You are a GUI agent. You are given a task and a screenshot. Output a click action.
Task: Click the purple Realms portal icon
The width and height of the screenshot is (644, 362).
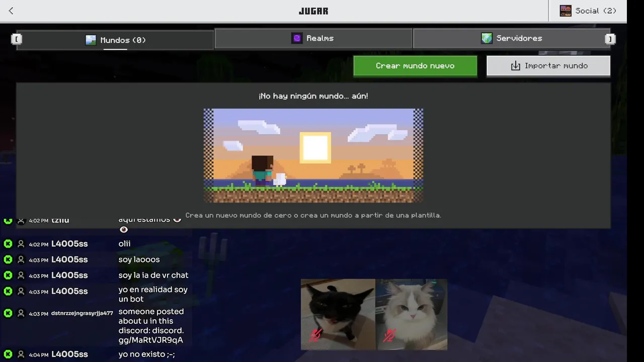297,38
